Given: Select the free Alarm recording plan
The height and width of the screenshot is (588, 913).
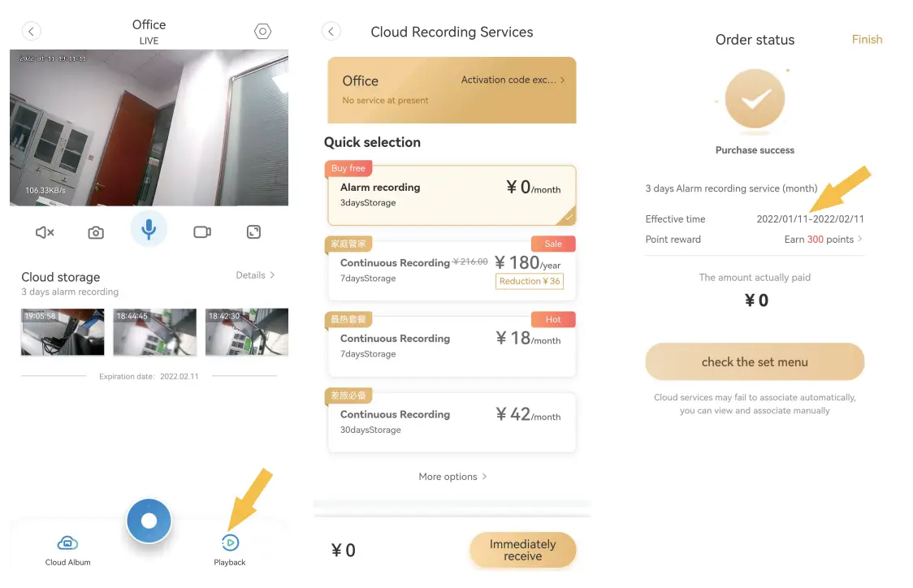Looking at the screenshot, I should [452, 195].
